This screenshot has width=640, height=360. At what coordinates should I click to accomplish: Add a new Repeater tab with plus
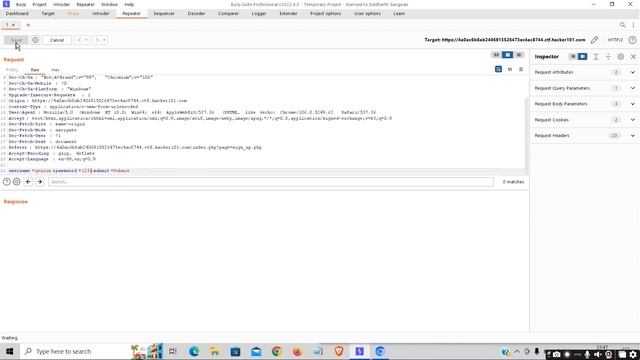[28, 25]
